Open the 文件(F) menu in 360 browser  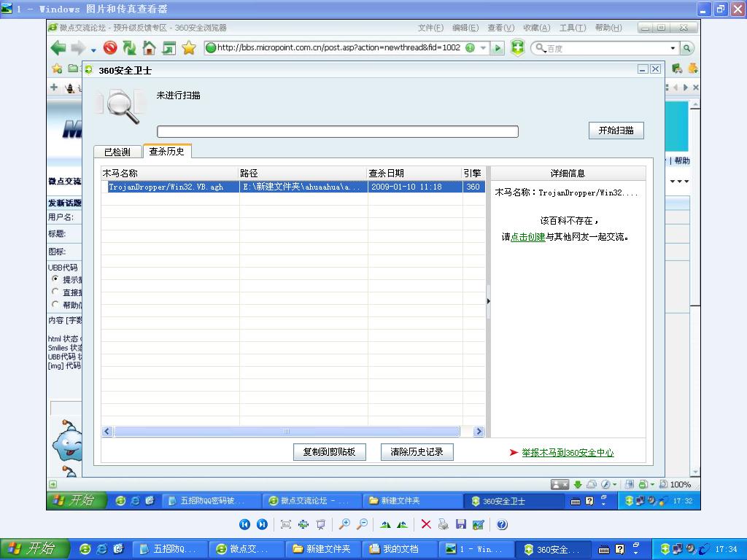430,28
